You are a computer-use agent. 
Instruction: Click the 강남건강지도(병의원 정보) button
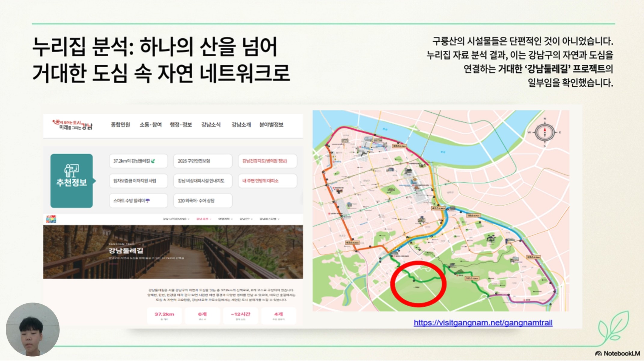point(267,161)
